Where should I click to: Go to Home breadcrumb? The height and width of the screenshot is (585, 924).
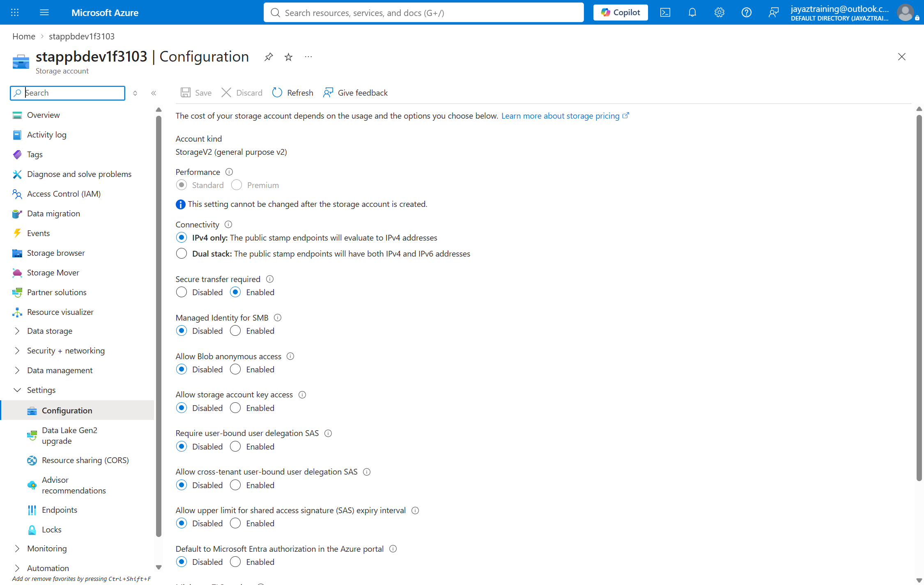[x=24, y=36]
